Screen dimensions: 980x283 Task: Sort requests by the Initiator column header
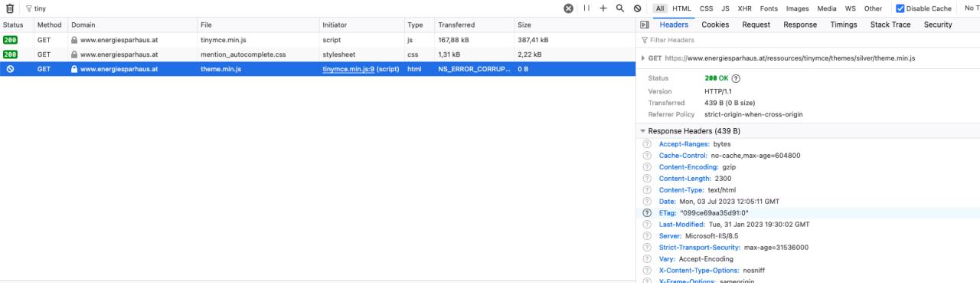361,25
